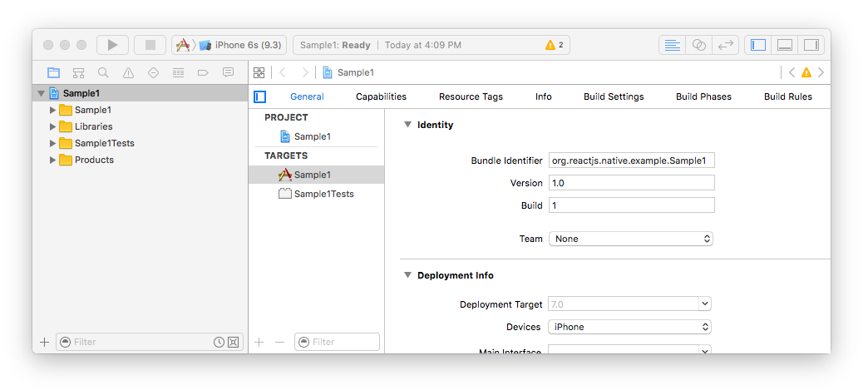Open the Project navigator
Viewport: 868px width, 390px height.
(53, 72)
